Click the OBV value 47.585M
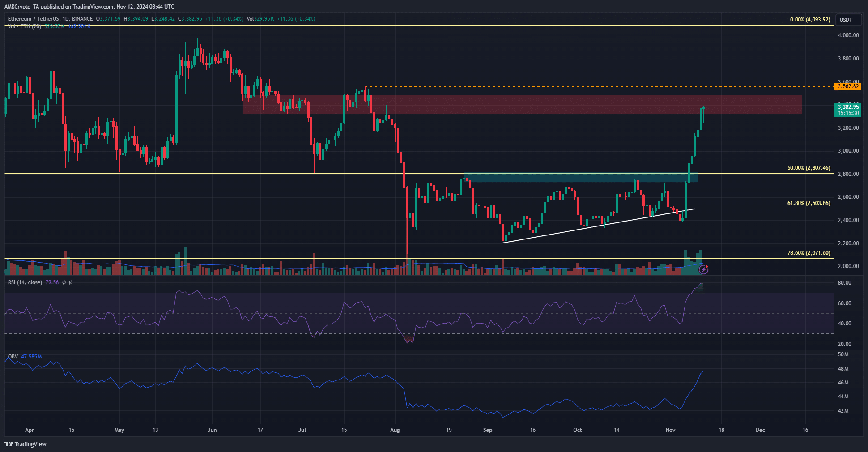Image resolution: width=868 pixels, height=452 pixels. (x=31, y=357)
